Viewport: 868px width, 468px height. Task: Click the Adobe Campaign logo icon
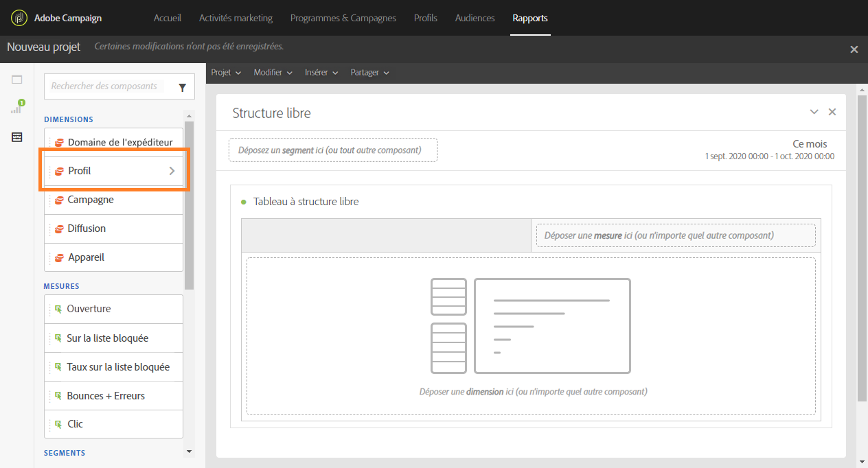point(19,18)
